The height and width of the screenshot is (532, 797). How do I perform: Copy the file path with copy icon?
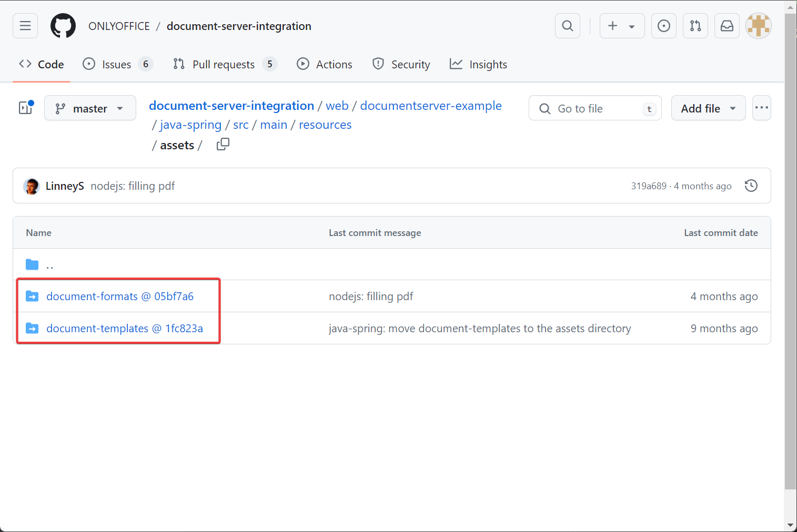[223, 145]
